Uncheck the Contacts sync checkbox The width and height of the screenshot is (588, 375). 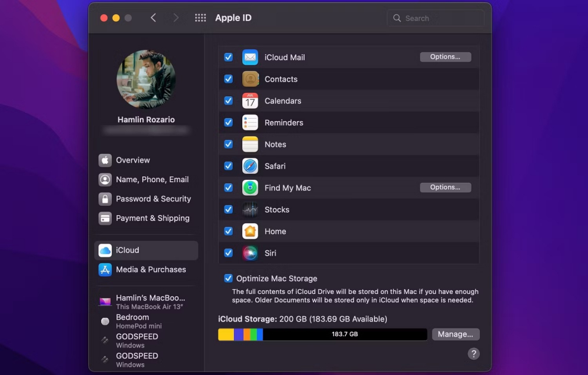tap(228, 79)
